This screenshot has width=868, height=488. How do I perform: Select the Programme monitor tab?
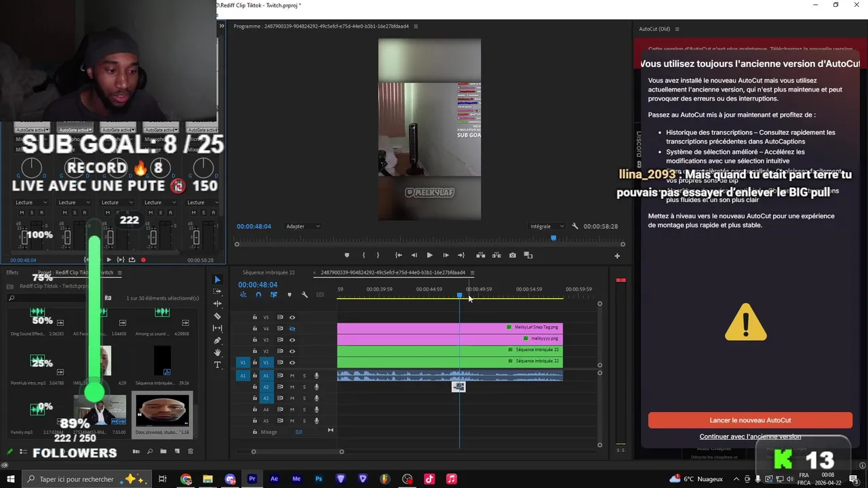(x=321, y=26)
